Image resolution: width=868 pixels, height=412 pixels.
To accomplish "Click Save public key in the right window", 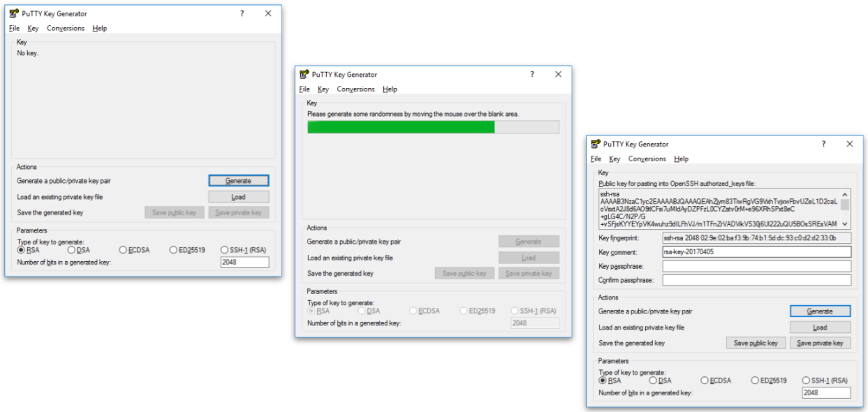I will pos(756,342).
